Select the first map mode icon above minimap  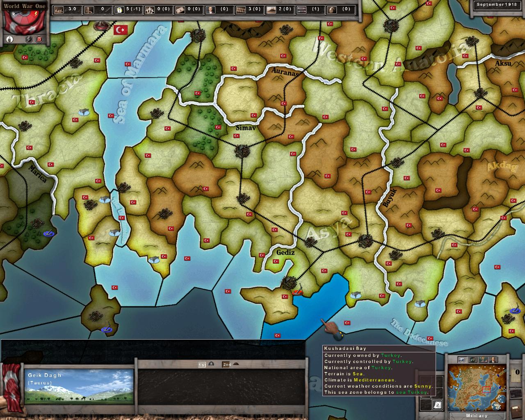point(461,360)
